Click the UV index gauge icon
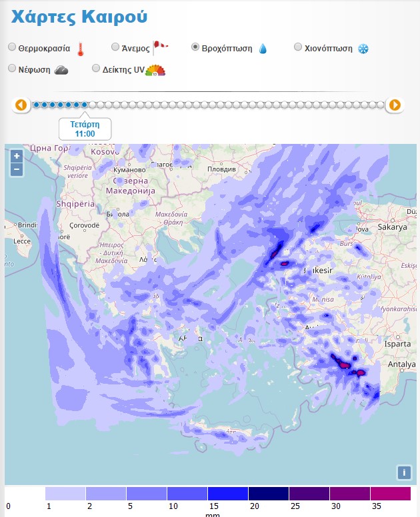The width and height of the screenshot is (420, 517). [155, 70]
